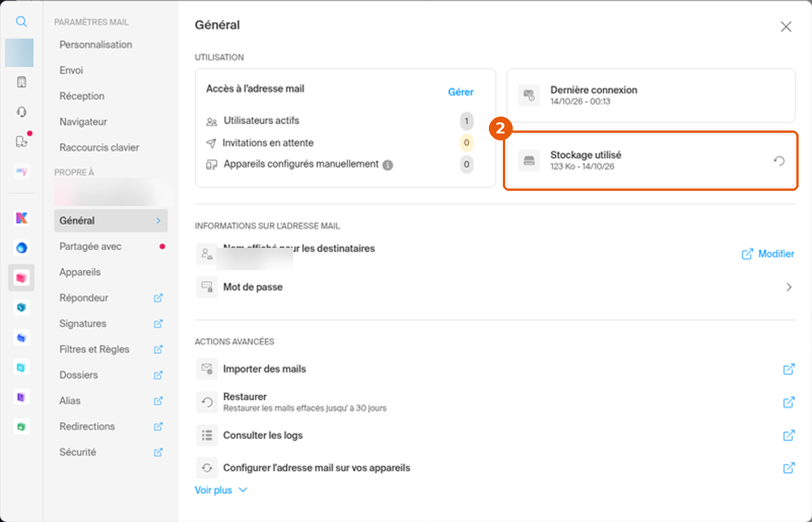812x522 pixels.
Task: Open external link icon for Consulter les logs
Action: click(x=789, y=435)
